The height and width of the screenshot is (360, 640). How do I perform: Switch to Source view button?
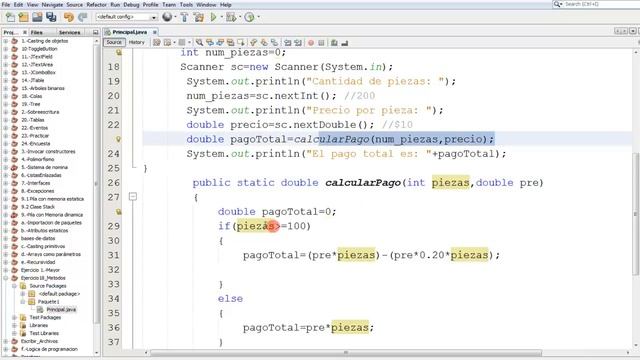tap(114, 42)
